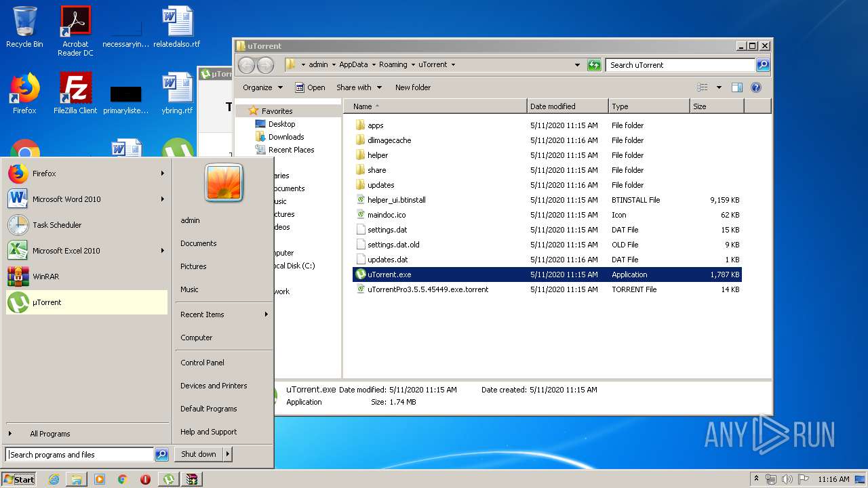Sort by Size column header
This screenshot has height=488, width=868.
pyautogui.click(x=717, y=106)
